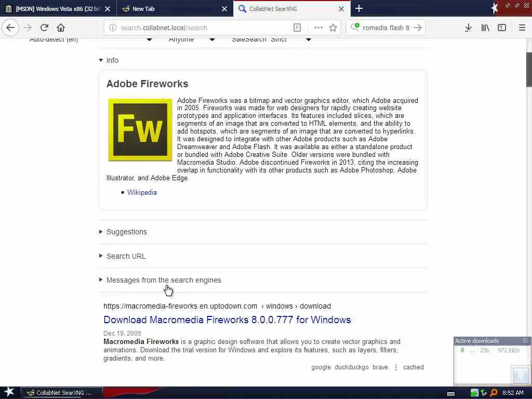
Task: Open the SafeSearch Strict dropdown
Action: [271, 39]
